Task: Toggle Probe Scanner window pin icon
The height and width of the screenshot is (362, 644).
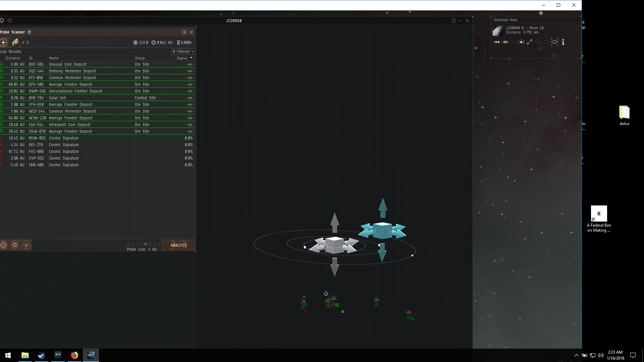Action: [x=184, y=32]
